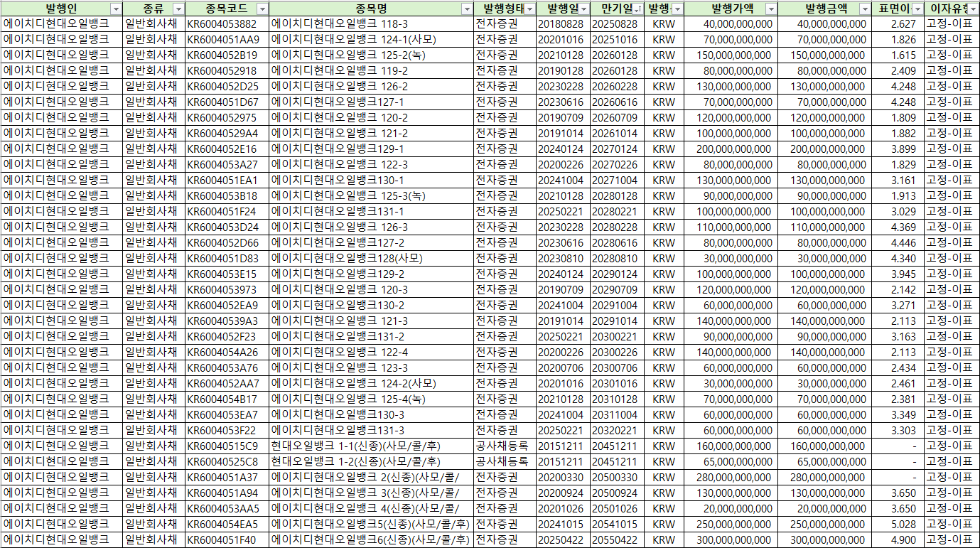Select 280,000,000,000 in the 발행가액 column

tap(730, 477)
